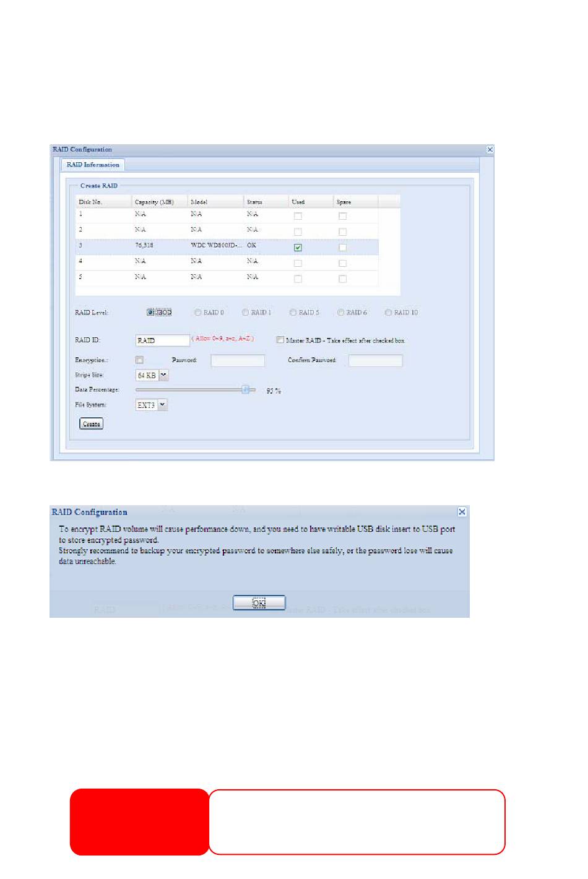Click the Disk No. column header
The image size is (588, 879).
pyautogui.click(x=103, y=202)
